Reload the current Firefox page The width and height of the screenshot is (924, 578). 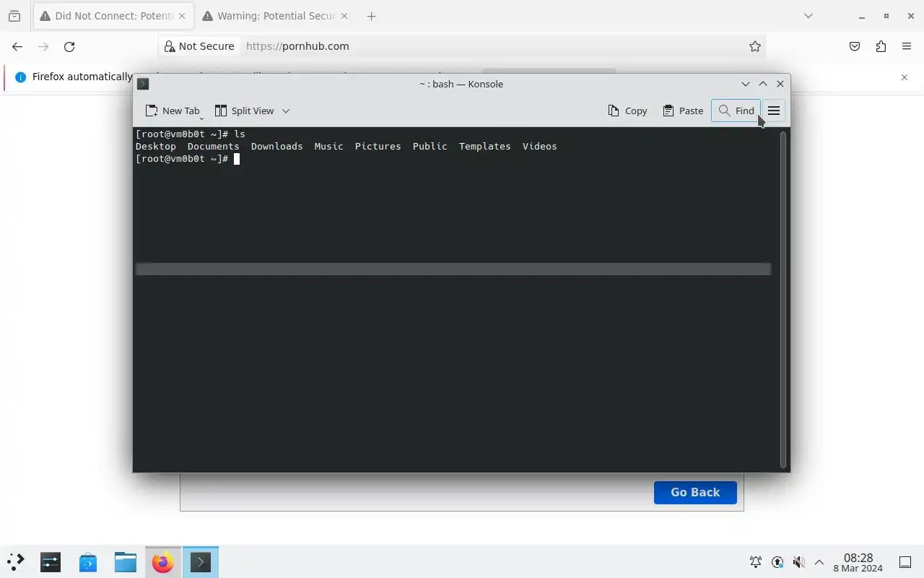click(69, 46)
